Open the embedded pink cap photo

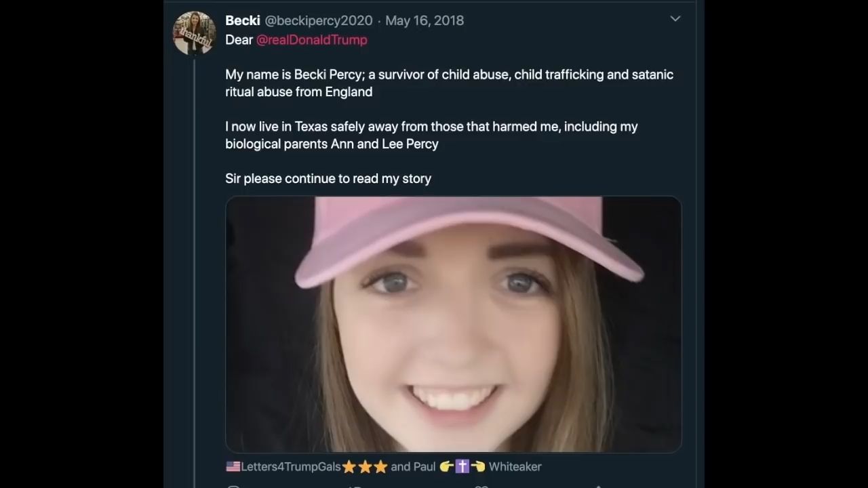click(x=453, y=324)
